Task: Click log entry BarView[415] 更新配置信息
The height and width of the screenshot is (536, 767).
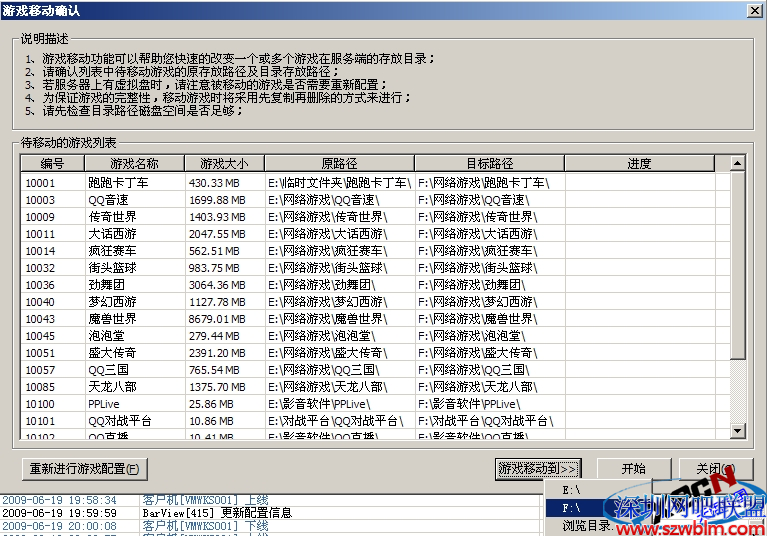Action: [217, 513]
